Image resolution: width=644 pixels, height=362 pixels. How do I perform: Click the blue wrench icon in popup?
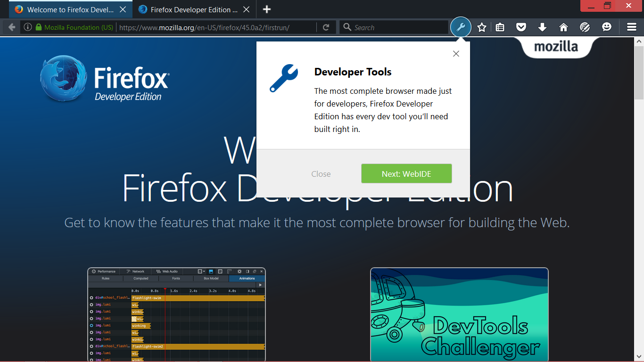(284, 78)
